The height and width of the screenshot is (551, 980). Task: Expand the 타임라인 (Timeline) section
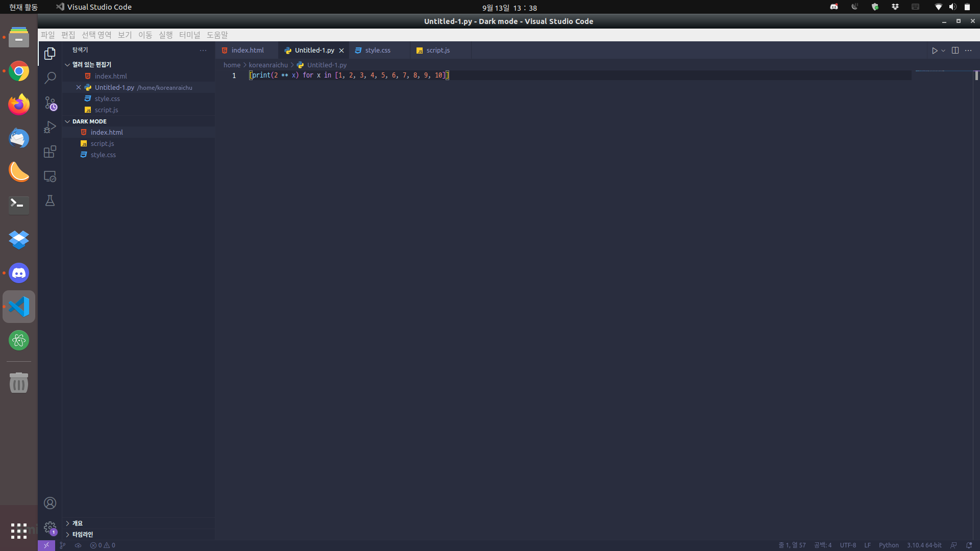tap(82, 534)
